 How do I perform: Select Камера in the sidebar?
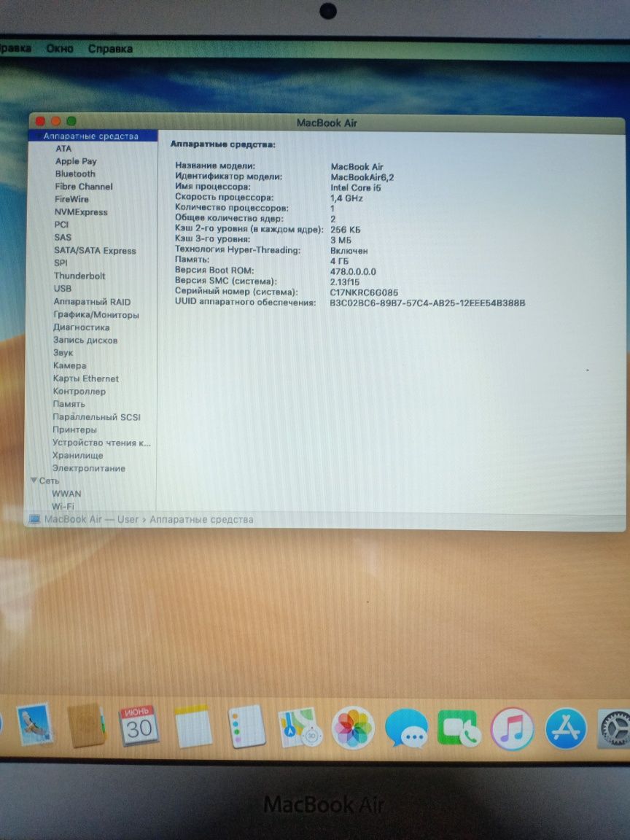pos(70,365)
